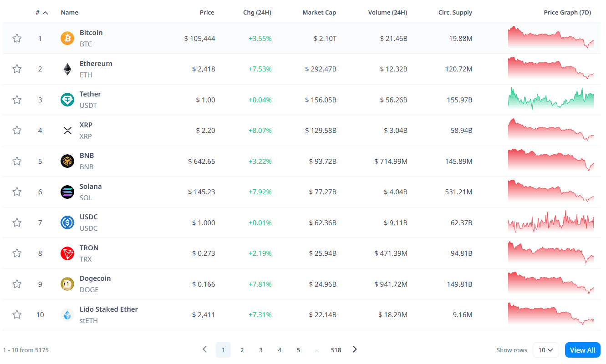
Task: Go to page 2 of results
Action: click(242, 350)
